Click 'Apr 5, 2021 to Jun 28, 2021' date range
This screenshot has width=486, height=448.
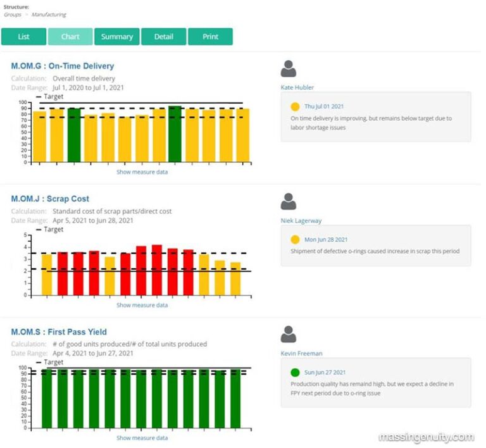click(93, 221)
